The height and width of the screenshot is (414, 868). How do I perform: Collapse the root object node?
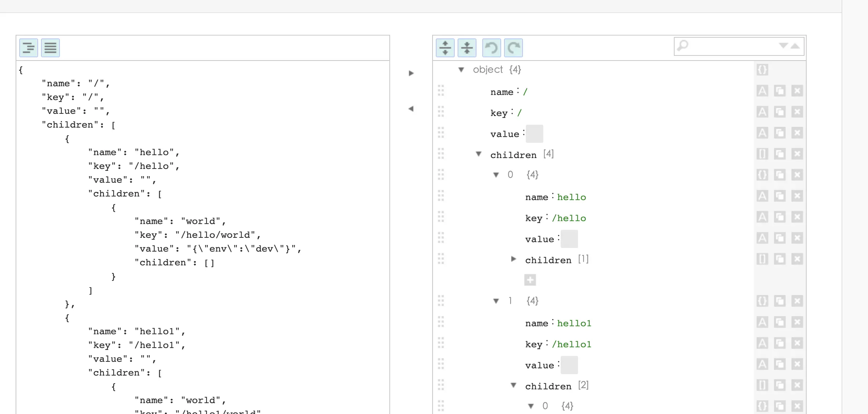[x=461, y=70]
